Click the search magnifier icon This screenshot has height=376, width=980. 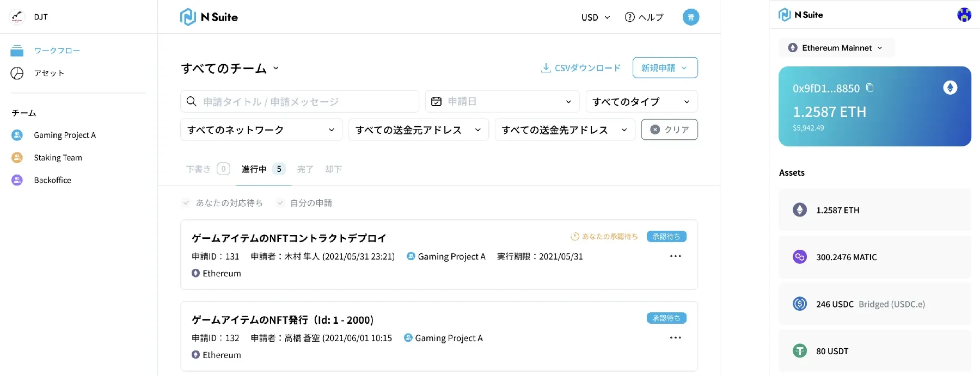pos(191,101)
